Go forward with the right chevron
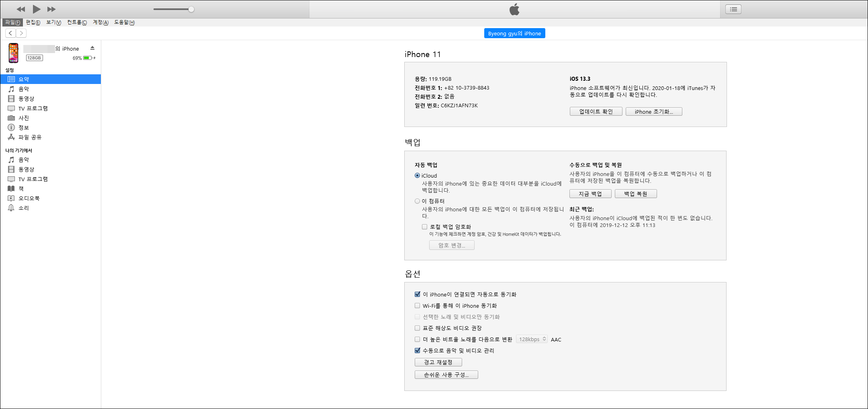The height and width of the screenshot is (409, 868). click(x=21, y=33)
